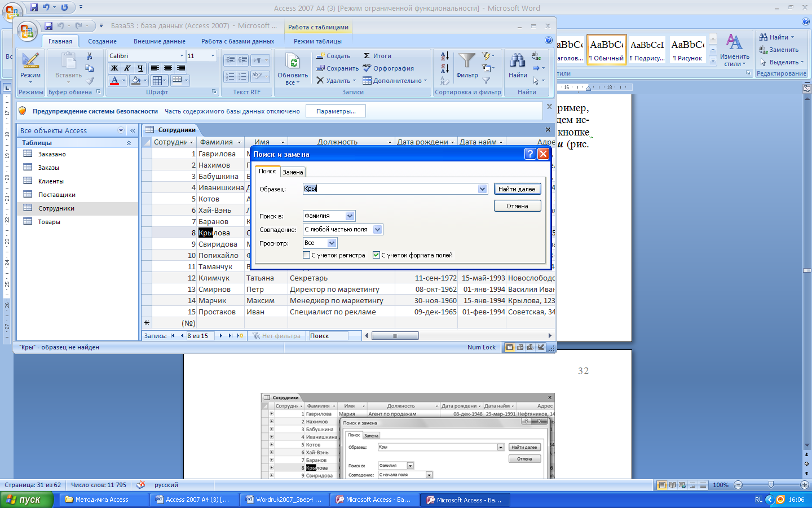Toggle underline Ч in Access font group
The image size is (812, 508).
140,68
